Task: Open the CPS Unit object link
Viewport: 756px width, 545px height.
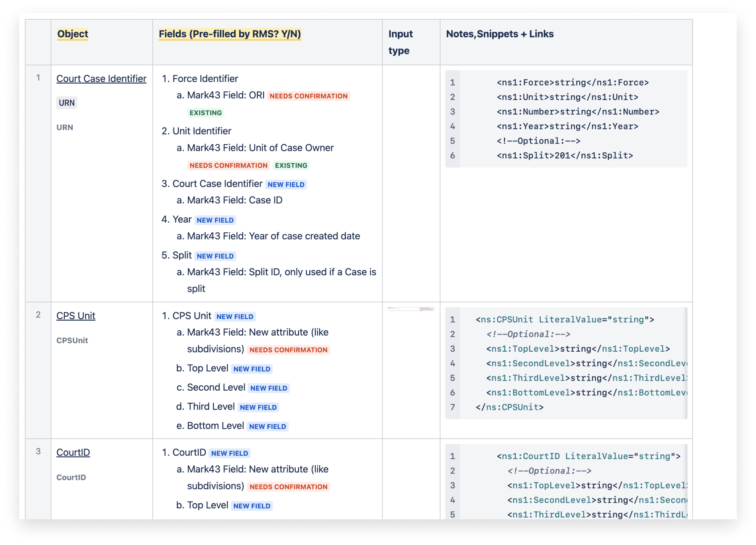Action: (76, 316)
